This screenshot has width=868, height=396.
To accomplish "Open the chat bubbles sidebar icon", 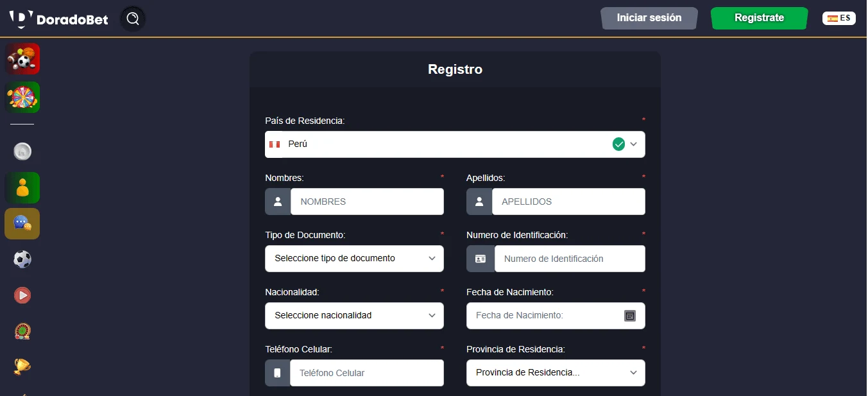I will coord(22,223).
